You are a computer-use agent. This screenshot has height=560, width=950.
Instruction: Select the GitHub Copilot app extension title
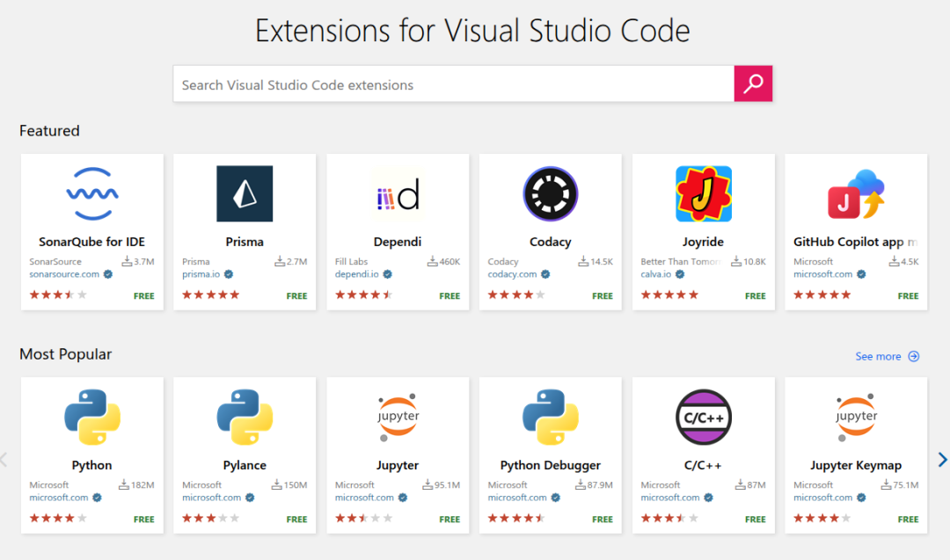[856, 242]
